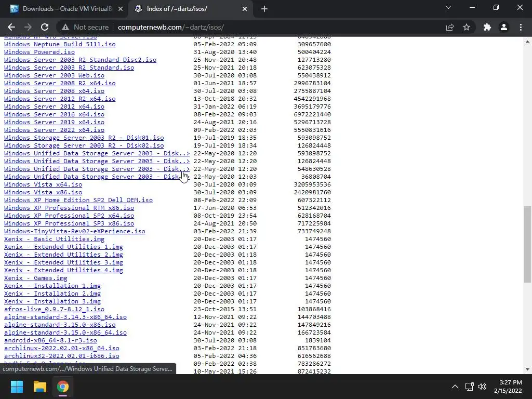Select the date 23-Oct-2015 13:51

[x=225, y=310]
